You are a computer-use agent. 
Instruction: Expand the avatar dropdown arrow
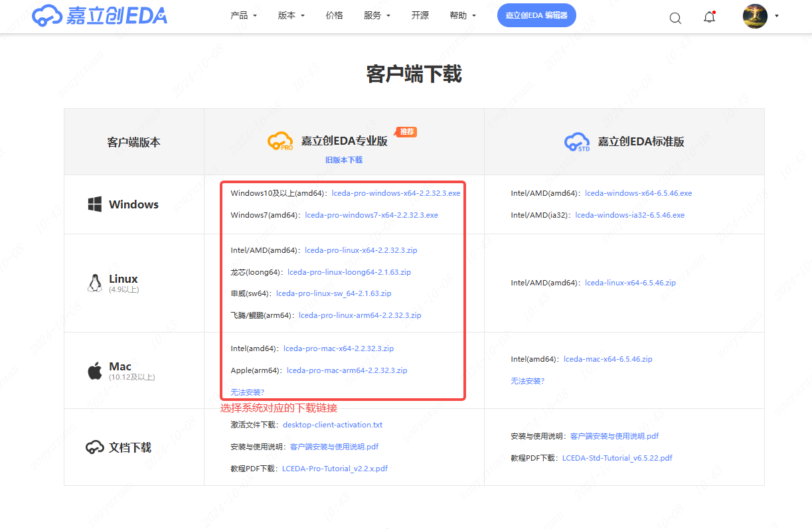click(x=777, y=16)
